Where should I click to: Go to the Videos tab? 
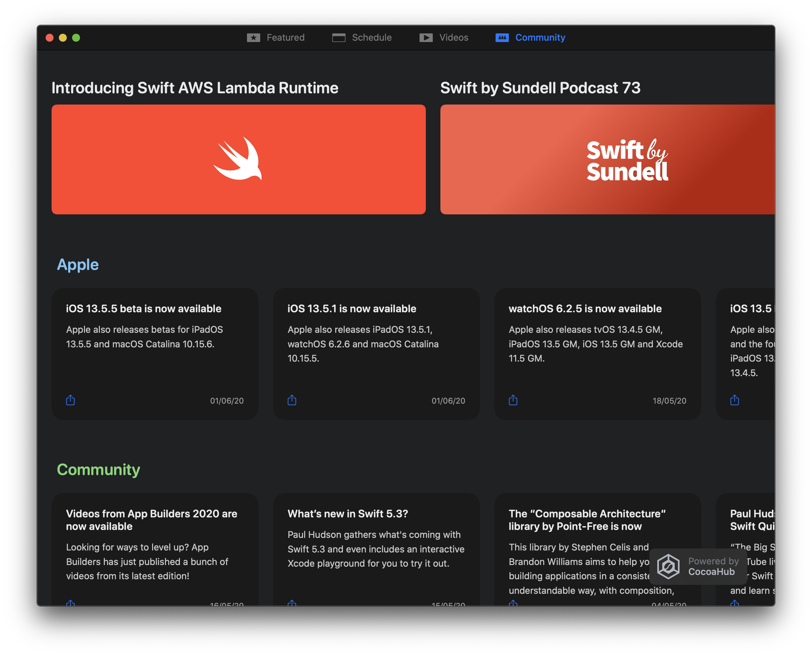tap(453, 38)
